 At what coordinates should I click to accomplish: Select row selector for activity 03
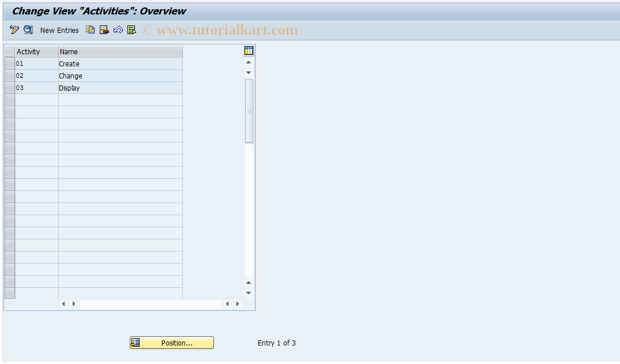(10, 88)
